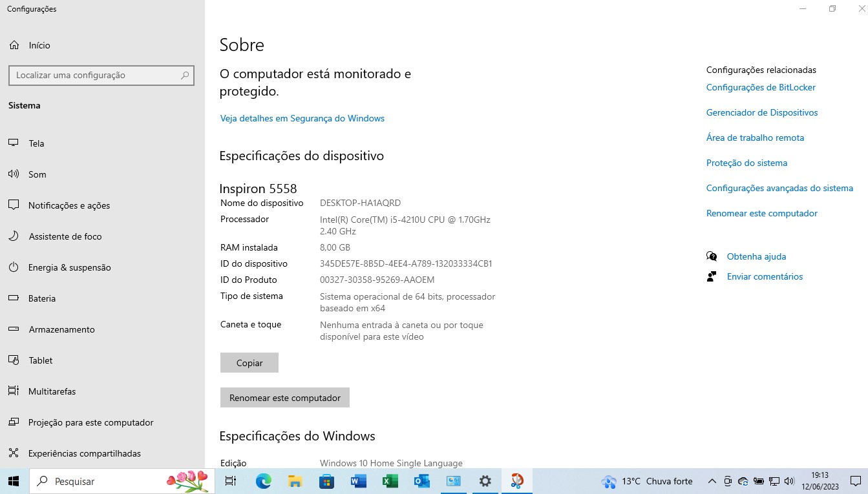The height and width of the screenshot is (494, 868).
Task: Open Microsoft Edge from the taskbar
Action: [x=263, y=481]
